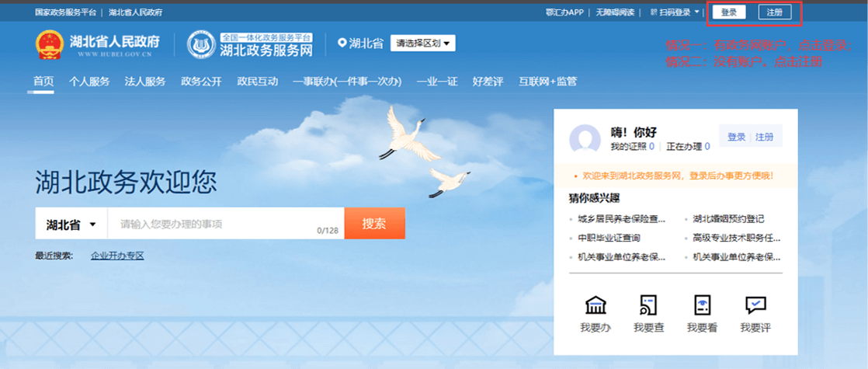Open 一事联办(一件事一次办) menu
The image size is (868, 369).
347,82
